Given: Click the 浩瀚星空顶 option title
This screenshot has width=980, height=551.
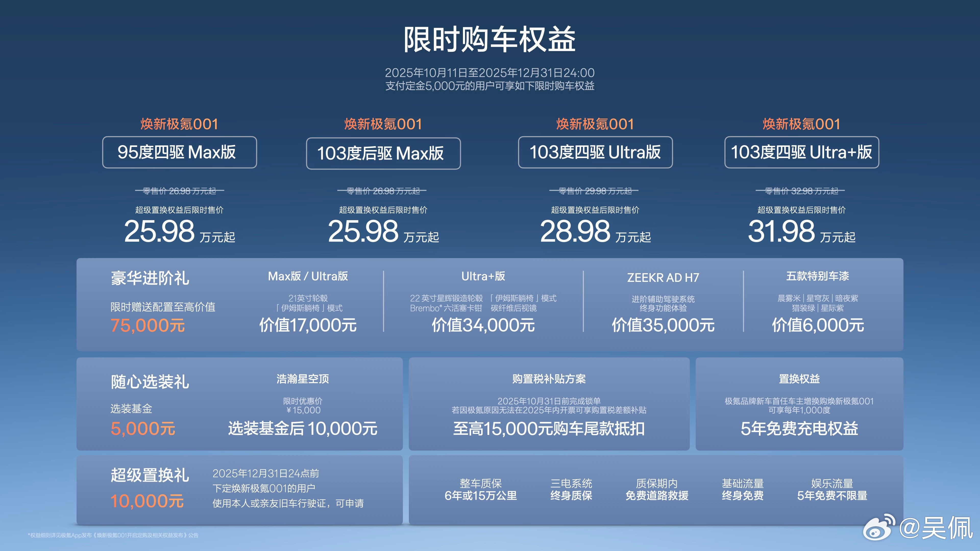Looking at the screenshot, I should pos(302,379).
